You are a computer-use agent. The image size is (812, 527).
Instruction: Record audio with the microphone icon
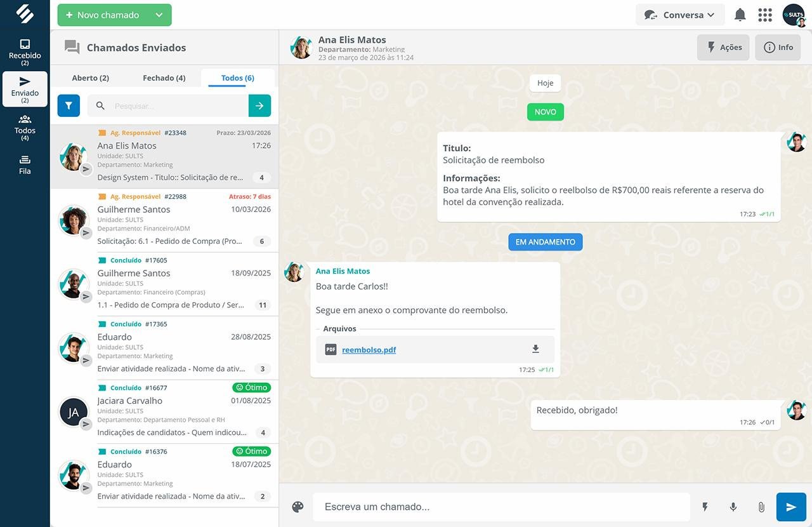click(x=733, y=507)
